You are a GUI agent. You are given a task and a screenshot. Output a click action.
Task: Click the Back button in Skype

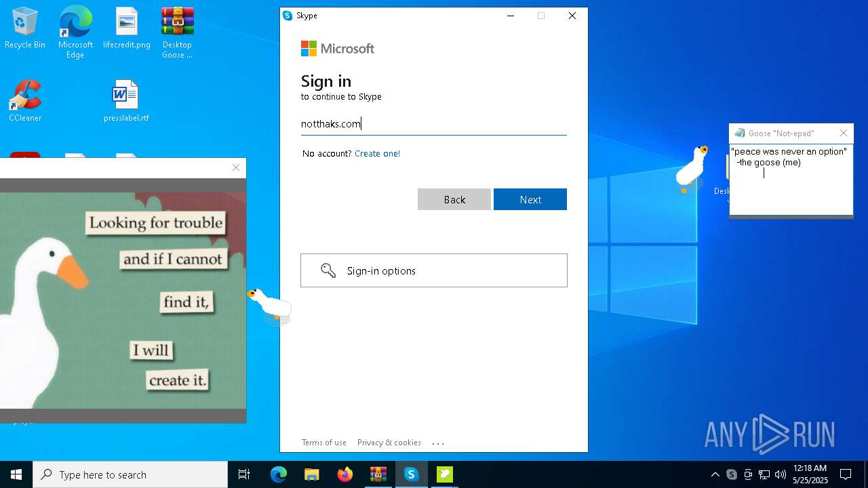[454, 199]
